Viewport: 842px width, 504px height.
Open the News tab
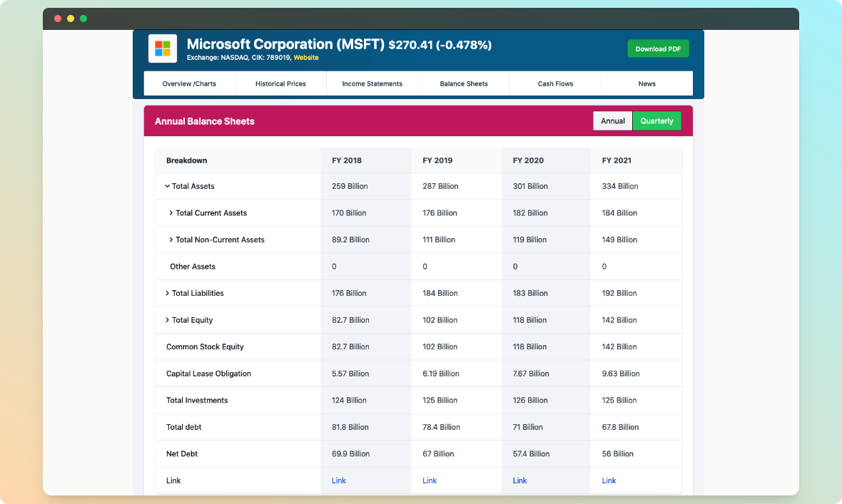[x=647, y=83]
